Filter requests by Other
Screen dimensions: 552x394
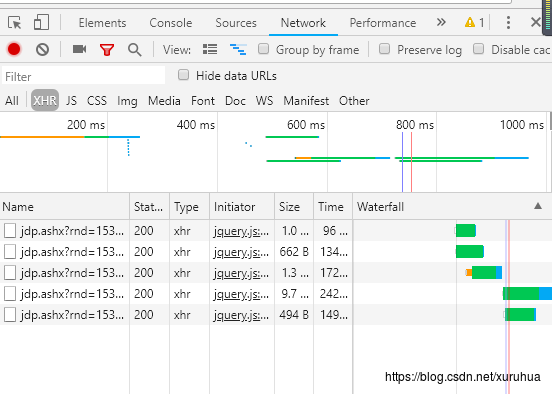[354, 101]
